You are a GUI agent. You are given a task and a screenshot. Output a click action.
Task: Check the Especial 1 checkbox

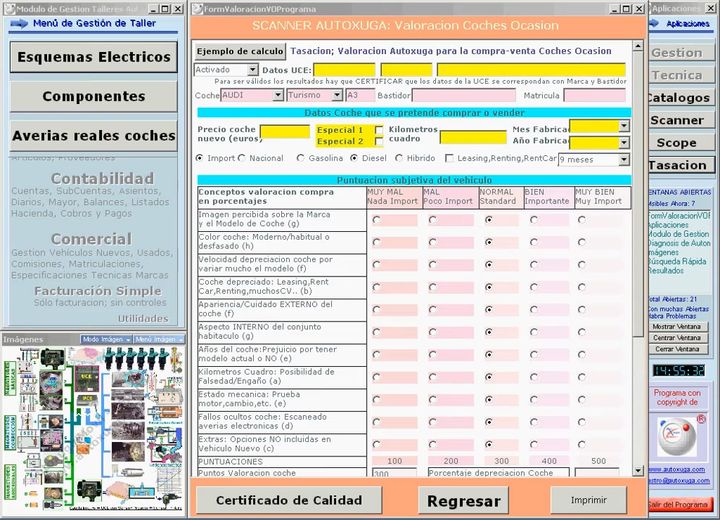[x=379, y=130]
